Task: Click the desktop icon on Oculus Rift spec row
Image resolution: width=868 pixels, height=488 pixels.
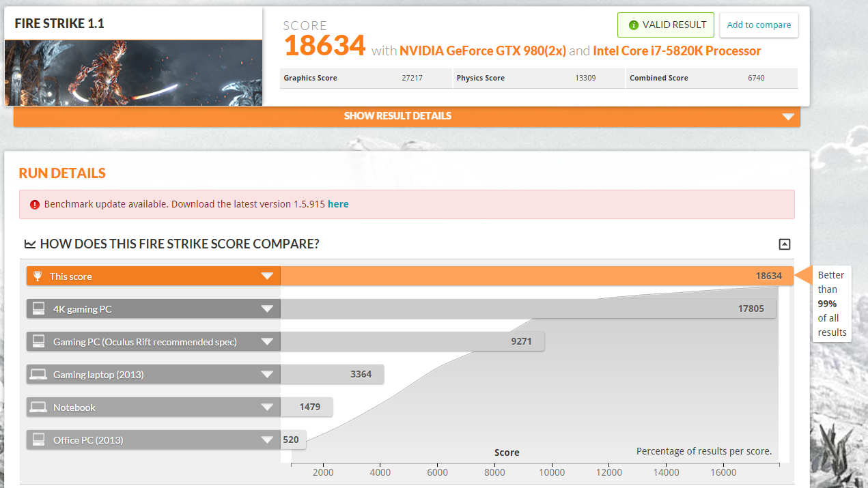Action: [x=38, y=341]
